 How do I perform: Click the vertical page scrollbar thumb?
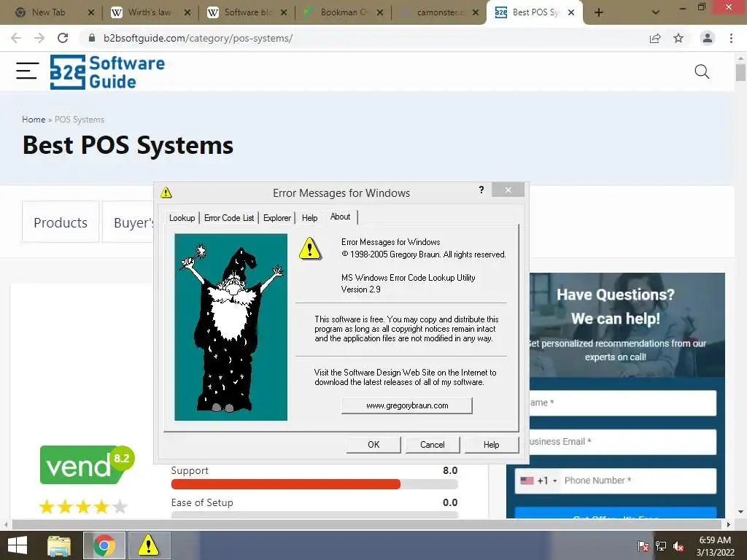(740, 72)
